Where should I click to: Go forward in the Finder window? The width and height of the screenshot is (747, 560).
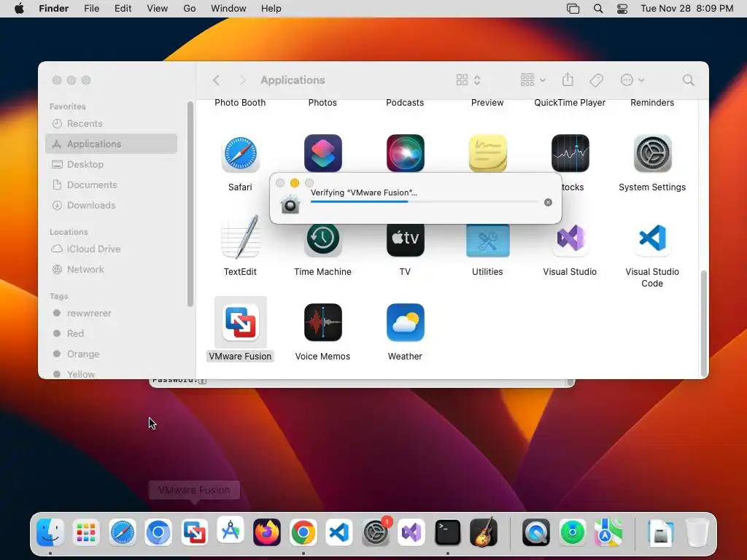[242, 80]
